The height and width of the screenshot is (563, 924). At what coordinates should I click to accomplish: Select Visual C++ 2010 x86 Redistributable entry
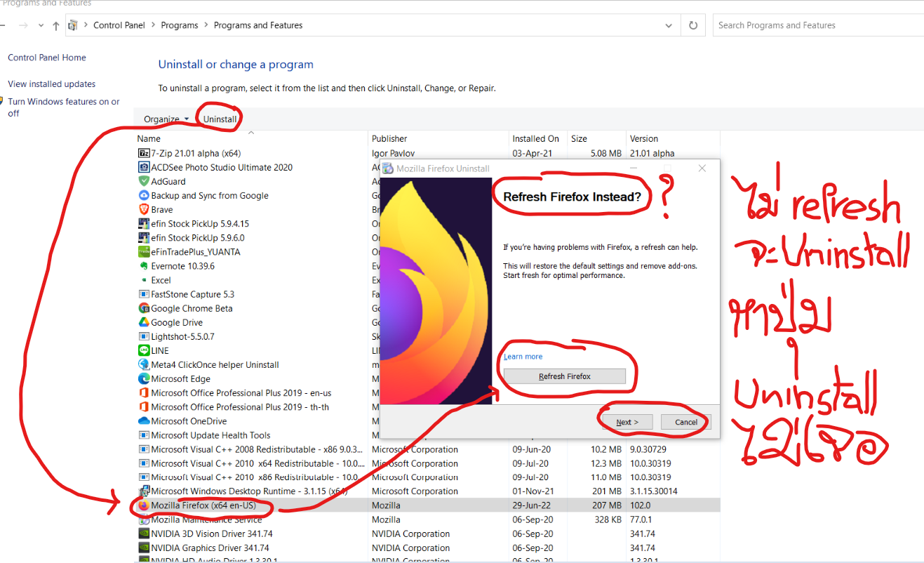[257, 477]
